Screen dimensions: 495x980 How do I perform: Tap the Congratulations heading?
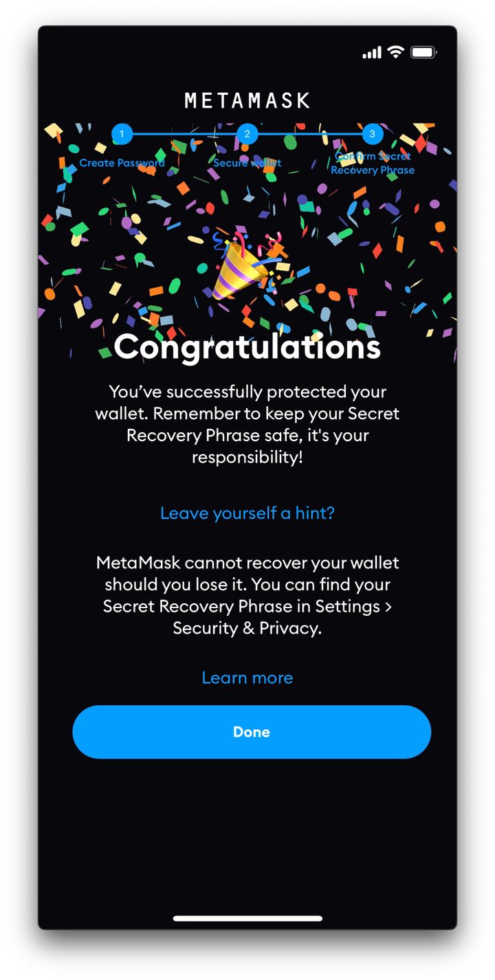tap(247, 346)
